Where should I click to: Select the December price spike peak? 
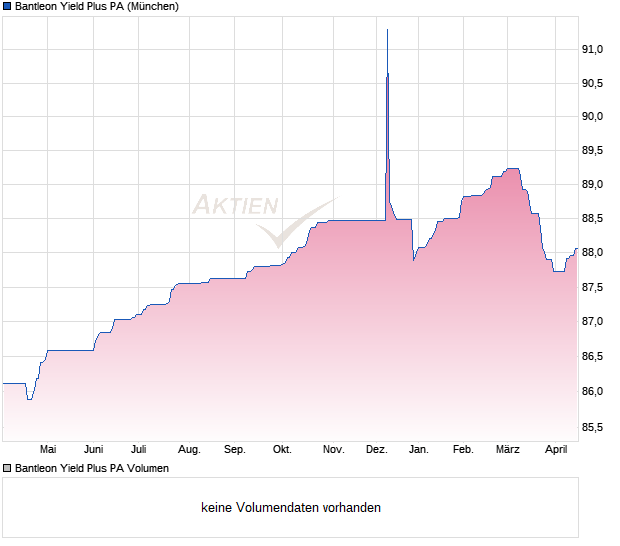(387, 31)
